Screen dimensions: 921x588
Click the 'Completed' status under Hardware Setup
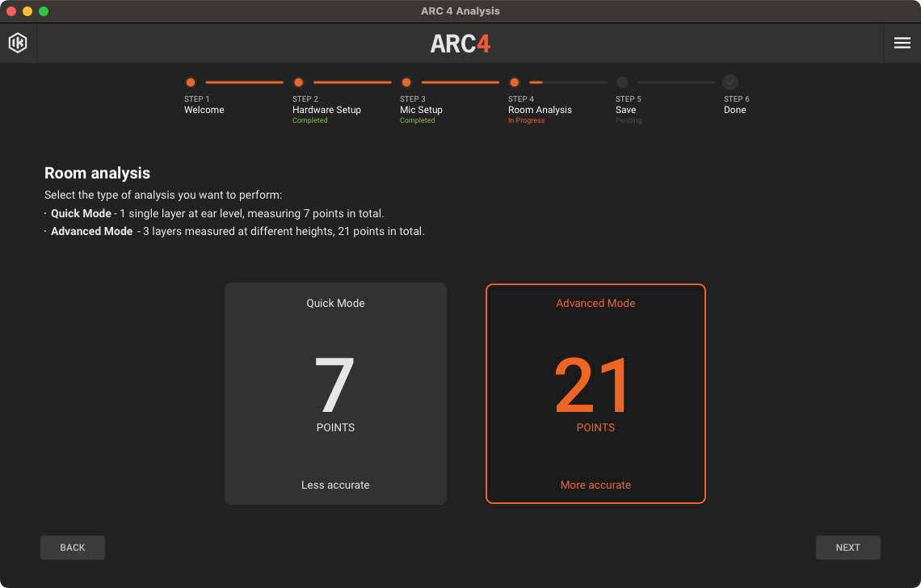[309, 120]
